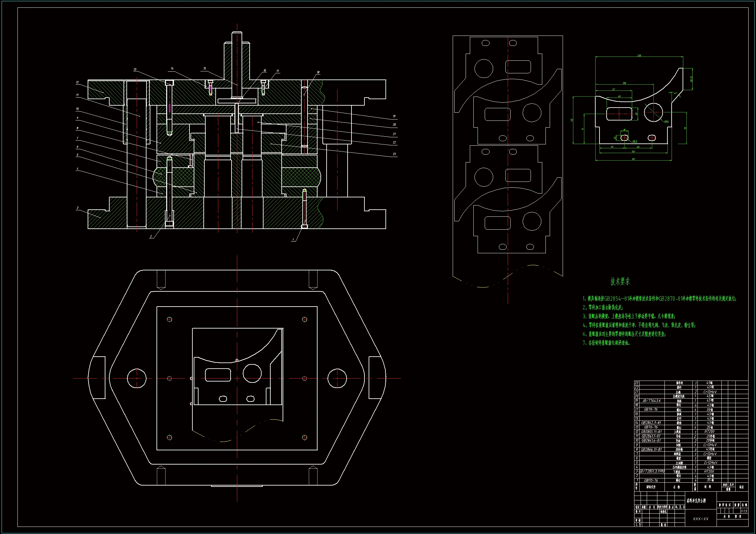Screen dimensions: 756x534
Task: Click balloon number 23 on section view
Action: tap(394, 154)
